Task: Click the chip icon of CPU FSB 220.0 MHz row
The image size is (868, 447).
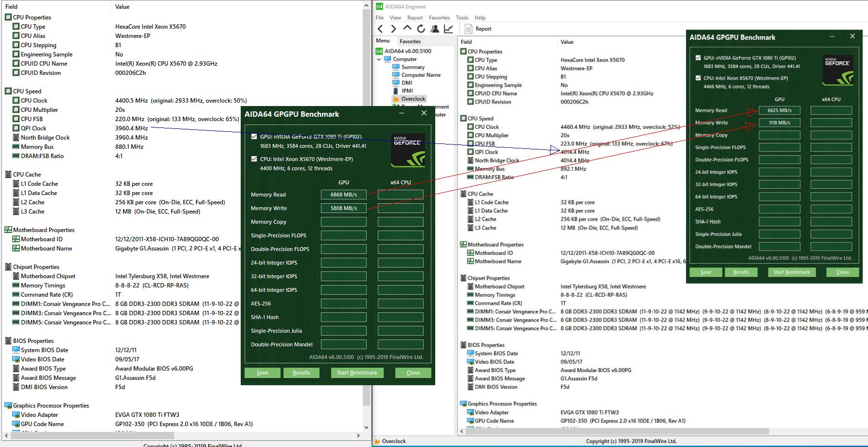Action: click(16, 119)
